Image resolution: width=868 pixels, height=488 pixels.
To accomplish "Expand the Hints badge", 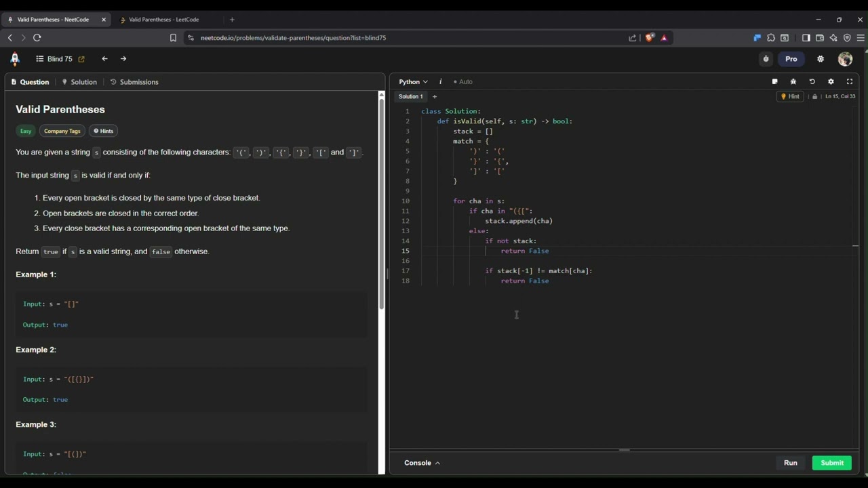I will (x=103, y=131).
